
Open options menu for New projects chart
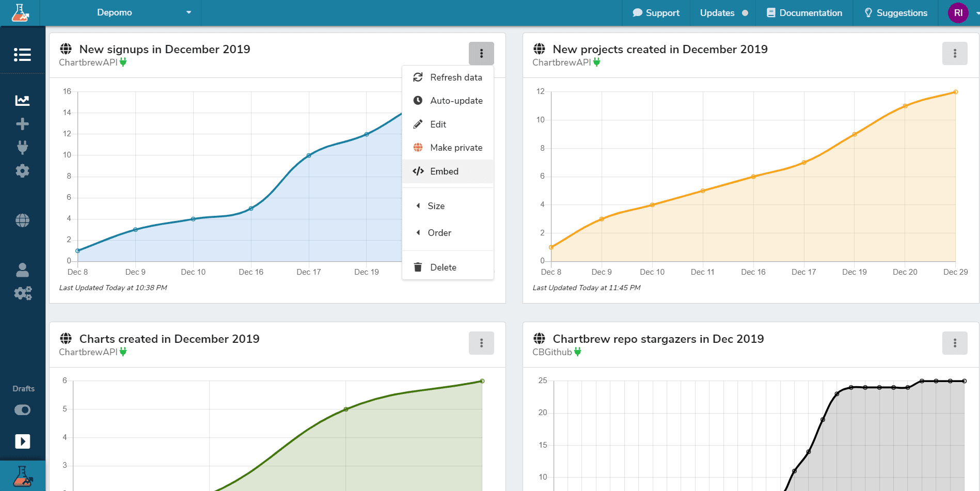(x=954, y=54)
